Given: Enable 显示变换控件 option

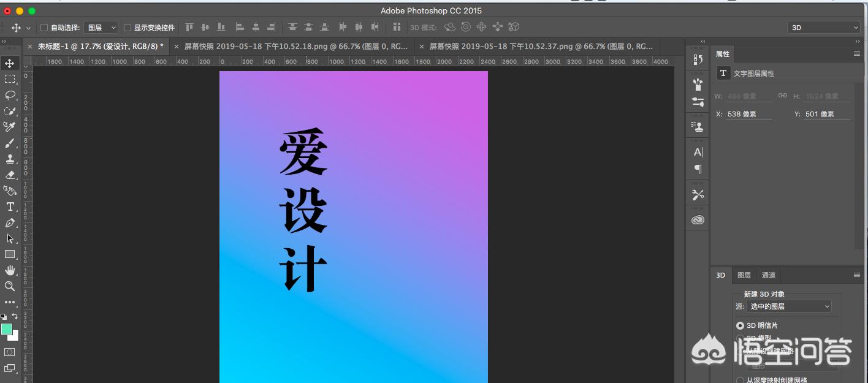Looking at the screenshot, I should click(x=126, y=27).
